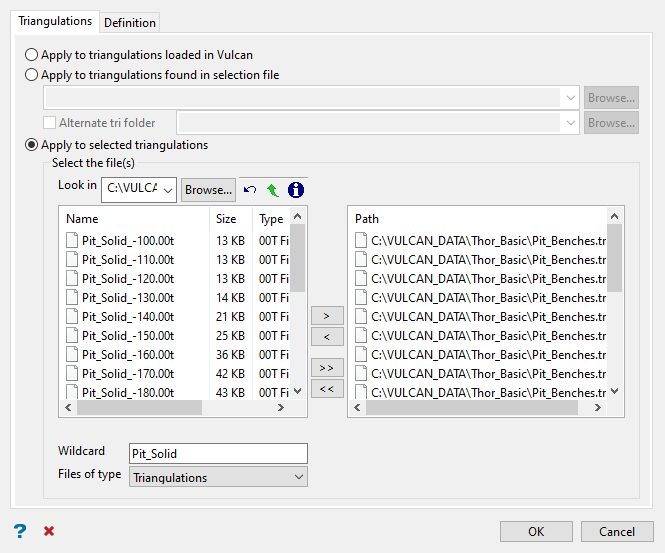Viewport: 665px width, 553px height.
Task: Click Browse button for selection file
Action: (x=611, y=98)
